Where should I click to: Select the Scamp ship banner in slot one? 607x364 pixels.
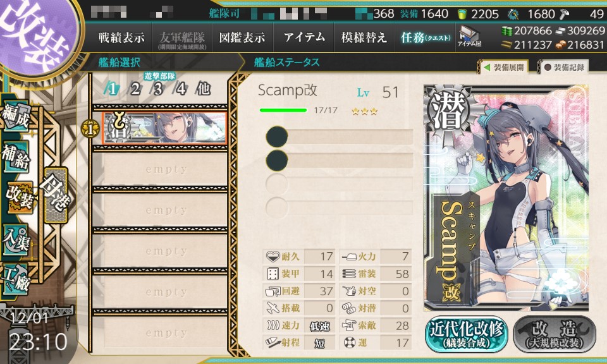(x=164, y=128)
